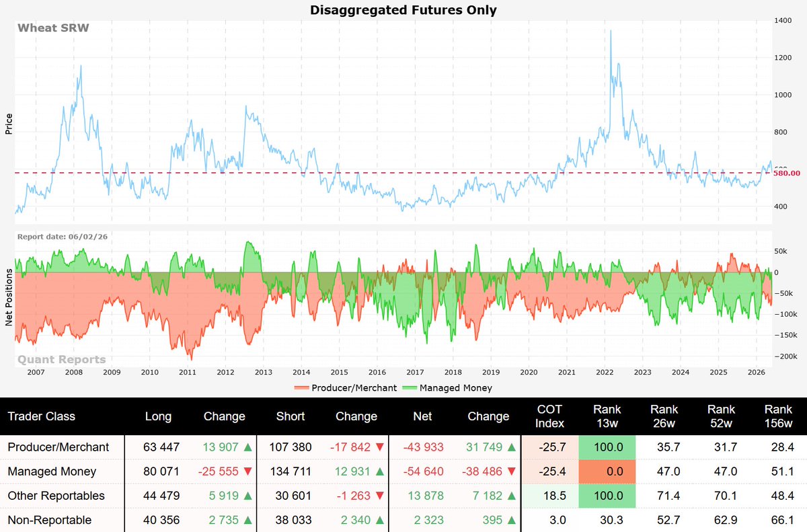Screen dimensions: 807x532
Task: Select the Rank 156w column header
Action: (778, 416)
